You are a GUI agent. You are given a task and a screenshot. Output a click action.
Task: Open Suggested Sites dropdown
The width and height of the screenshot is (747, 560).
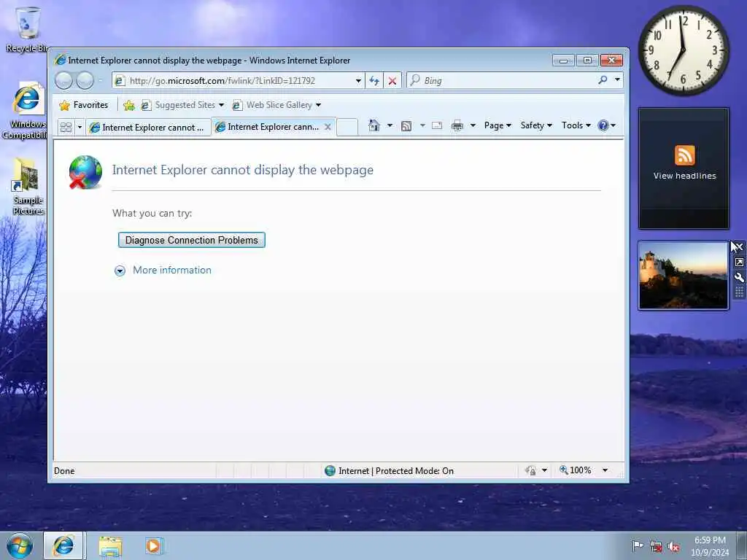click(183, 105)
